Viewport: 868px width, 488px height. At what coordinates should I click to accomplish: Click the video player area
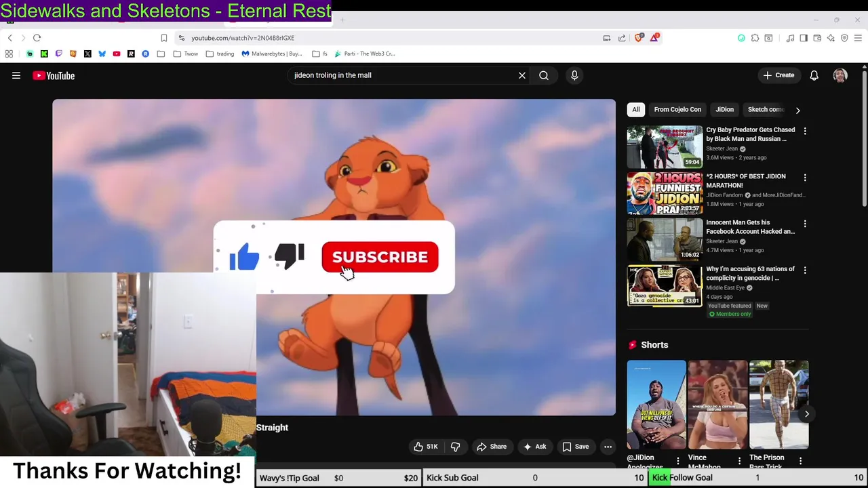[x=334, y=257]
